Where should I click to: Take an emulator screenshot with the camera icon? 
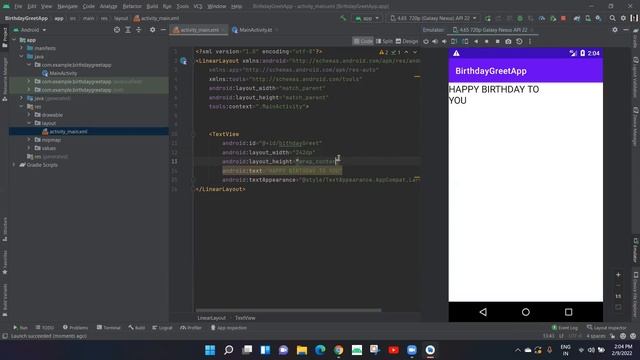point(508,42)
